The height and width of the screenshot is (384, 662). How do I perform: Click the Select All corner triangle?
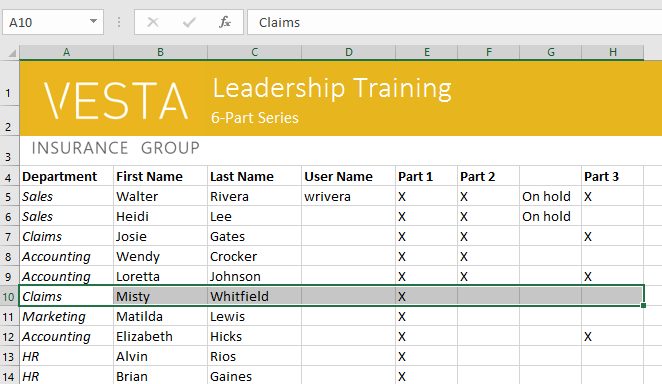tap(12, 53)
